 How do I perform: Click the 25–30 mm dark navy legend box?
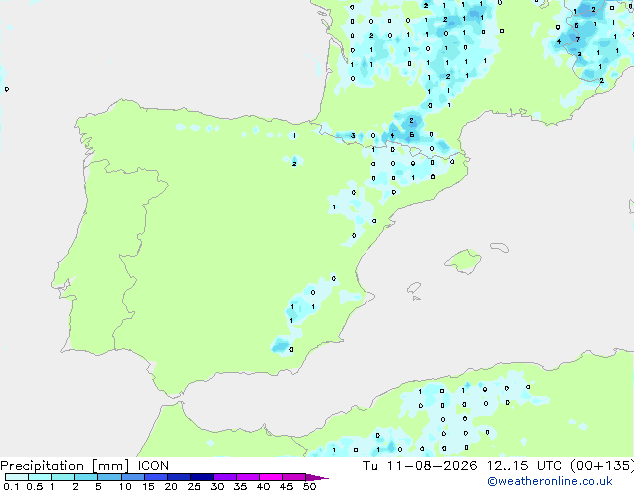tap(202, 477)
